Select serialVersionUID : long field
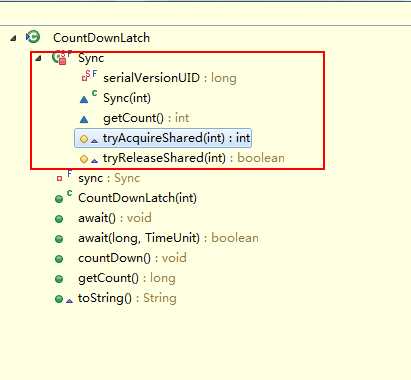411x380 pixels. pyautogui.click(x=170, y=78)
